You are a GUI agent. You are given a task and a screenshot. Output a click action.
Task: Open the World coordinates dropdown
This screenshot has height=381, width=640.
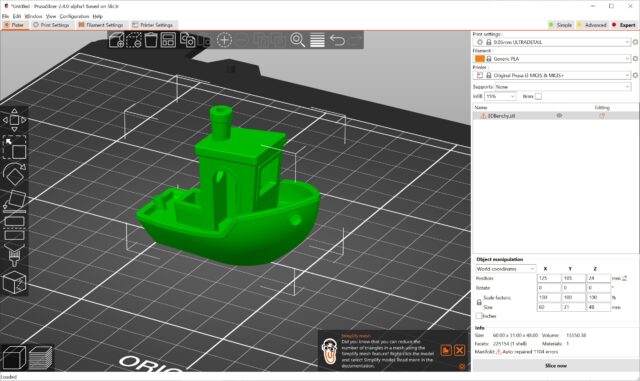click(505, 269)
